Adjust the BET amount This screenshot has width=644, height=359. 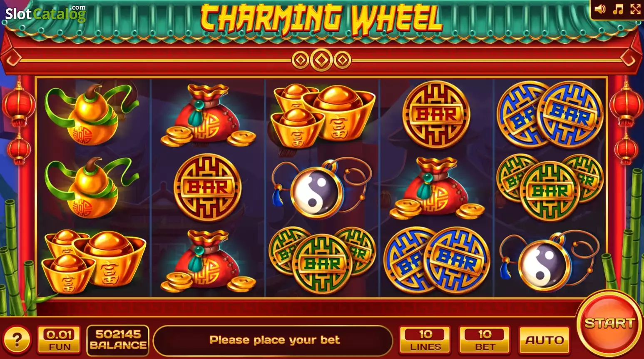(x=485, y=340)
